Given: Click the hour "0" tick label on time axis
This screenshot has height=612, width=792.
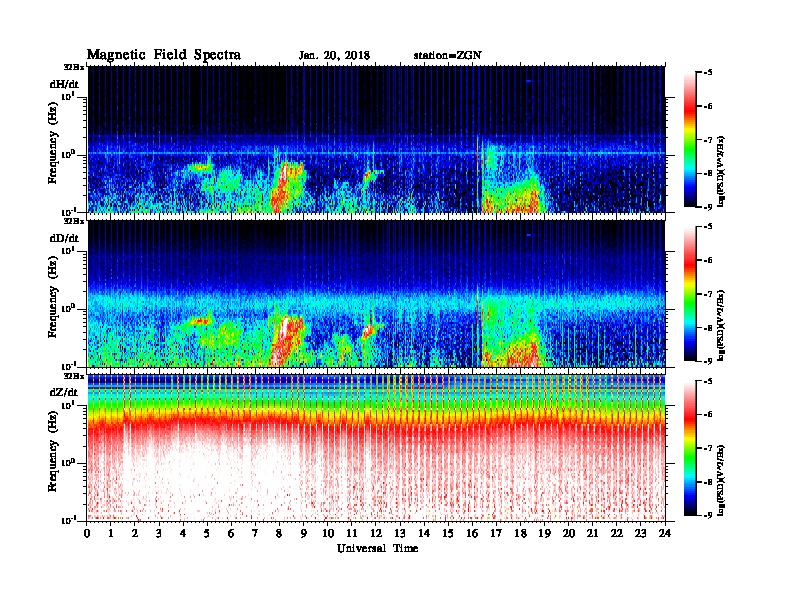Looking at the screenshot, I should pyautogui.click(x=87, y=534).
